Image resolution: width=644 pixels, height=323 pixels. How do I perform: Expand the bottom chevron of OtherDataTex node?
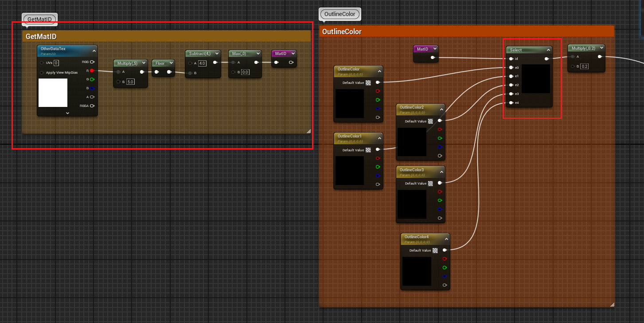(67, 113)
